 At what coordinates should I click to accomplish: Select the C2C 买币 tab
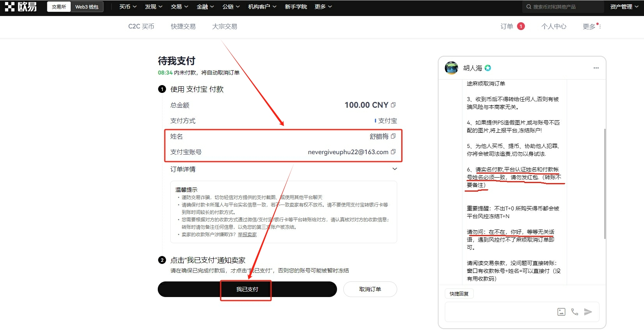(141, 26)
